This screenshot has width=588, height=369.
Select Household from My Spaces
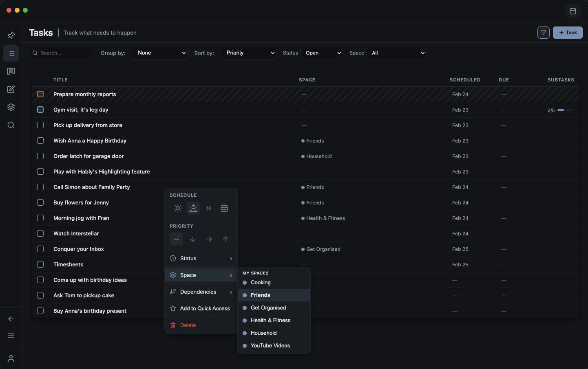click(x=263, y=333)
